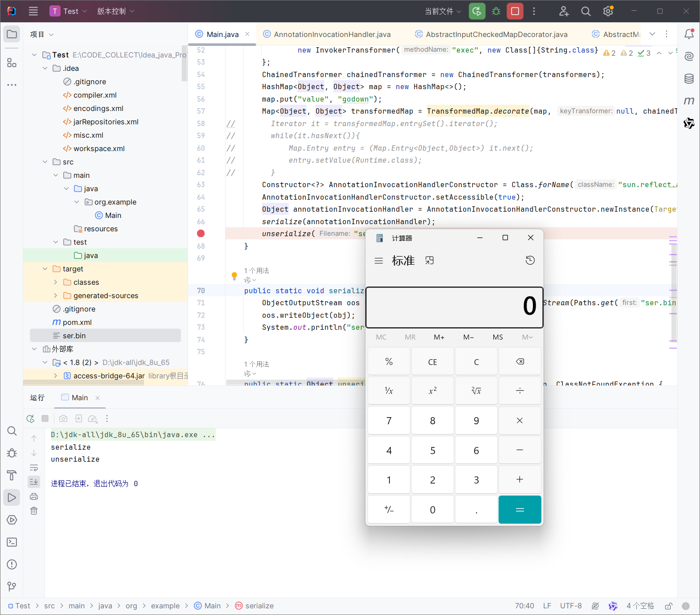Click the LF line separator in status bar

547,606
